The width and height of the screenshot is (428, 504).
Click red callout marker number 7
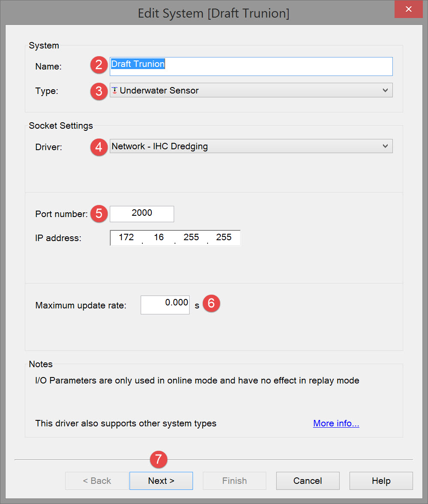(158, 459)
